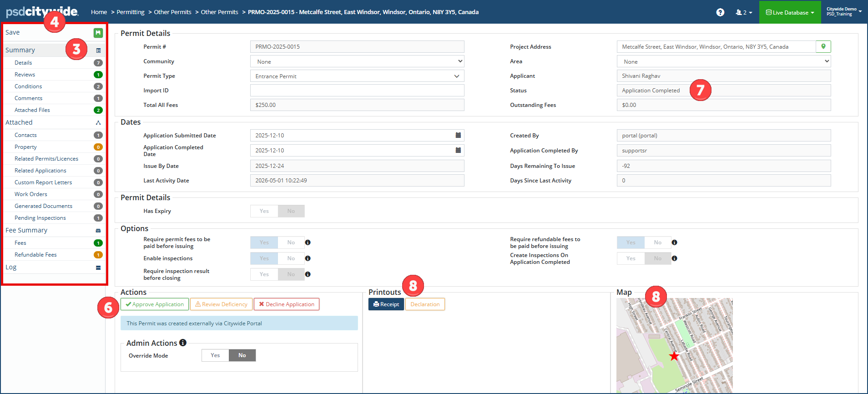Click info icon next to Admin Actions
This screenshot has width=868, height=394.
pos(182,343)
